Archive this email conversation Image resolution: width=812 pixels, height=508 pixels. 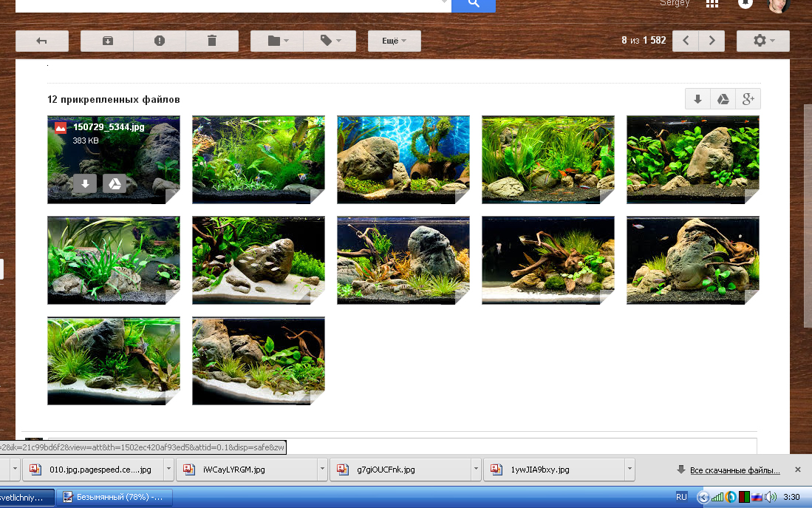pos(107,41)
